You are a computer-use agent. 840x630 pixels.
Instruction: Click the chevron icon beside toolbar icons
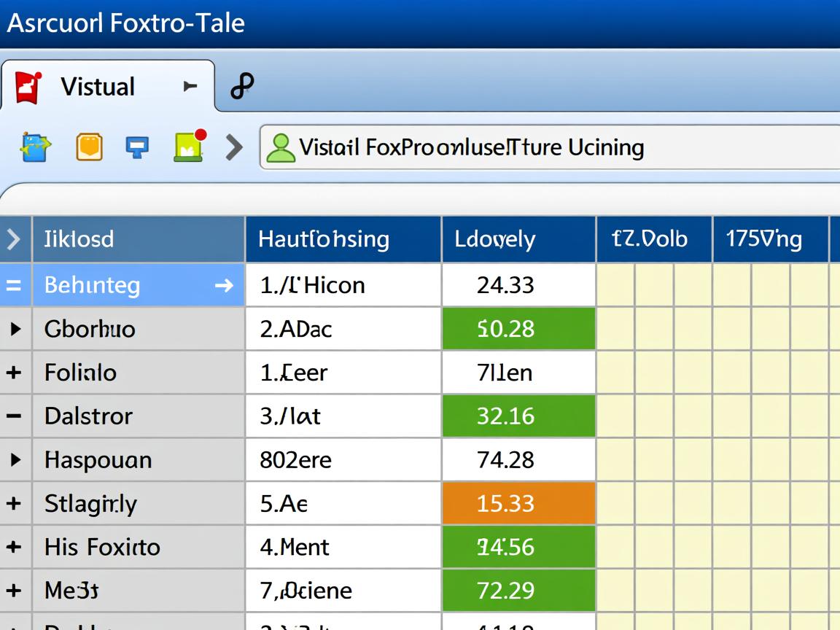pyautogui.click(x=234, y=147)
